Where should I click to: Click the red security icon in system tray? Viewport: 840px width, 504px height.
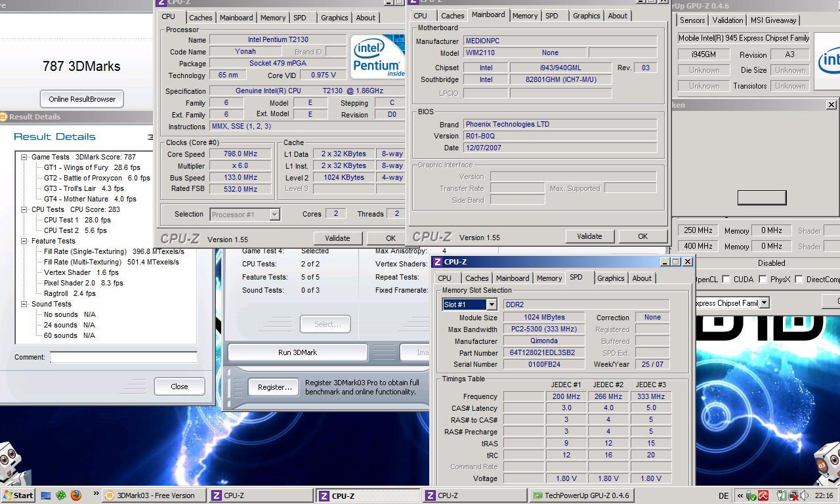point(764,496)
